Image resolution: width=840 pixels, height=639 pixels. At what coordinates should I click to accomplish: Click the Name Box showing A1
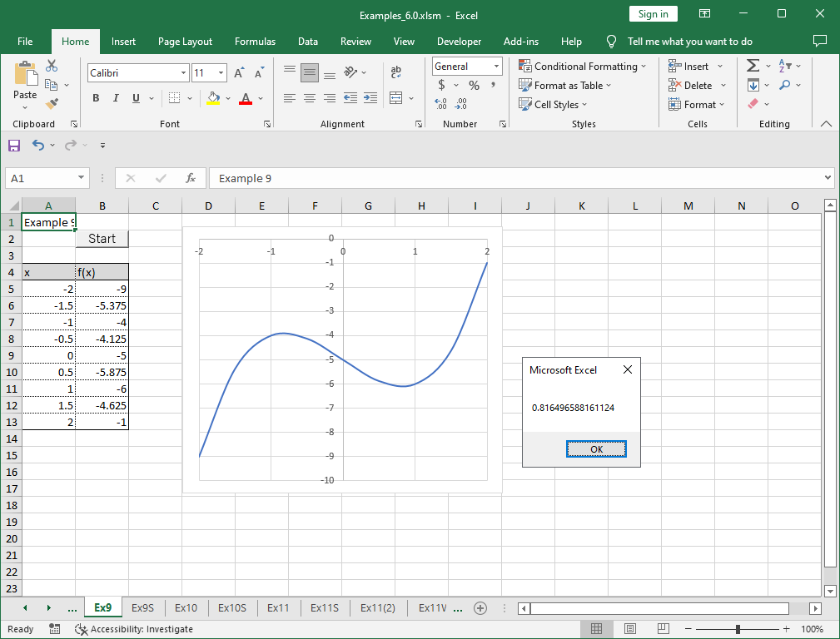[42, 178]
